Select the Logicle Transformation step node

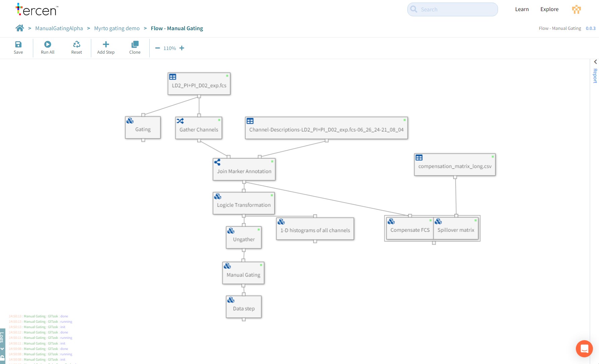tap(244, 205)
